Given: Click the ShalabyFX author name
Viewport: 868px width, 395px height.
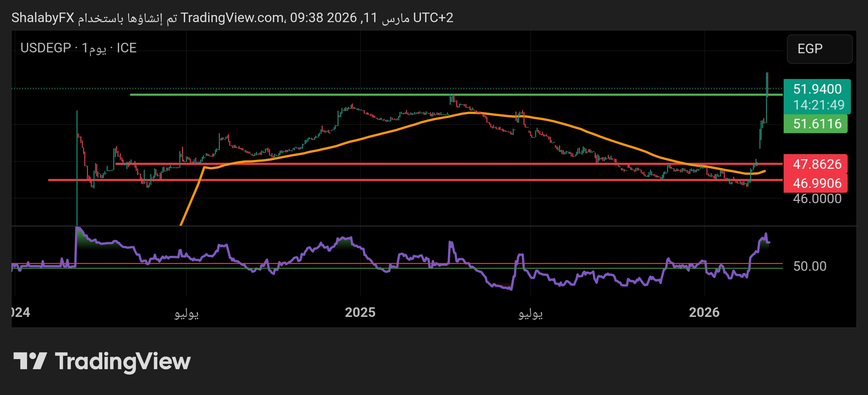Looking at the screenshot, I should coord(43,18).
